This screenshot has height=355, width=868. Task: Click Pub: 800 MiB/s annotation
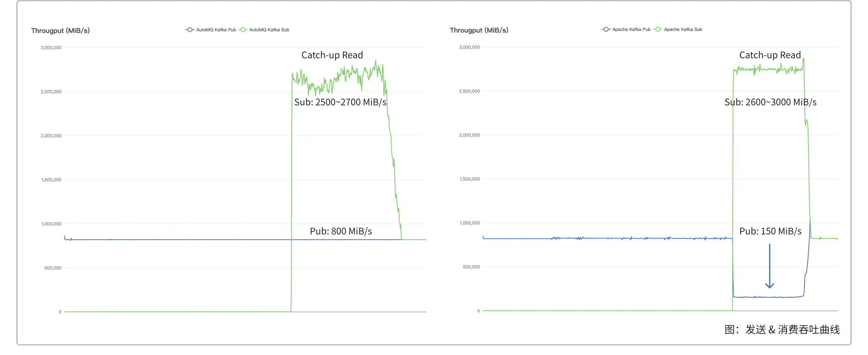341,231
